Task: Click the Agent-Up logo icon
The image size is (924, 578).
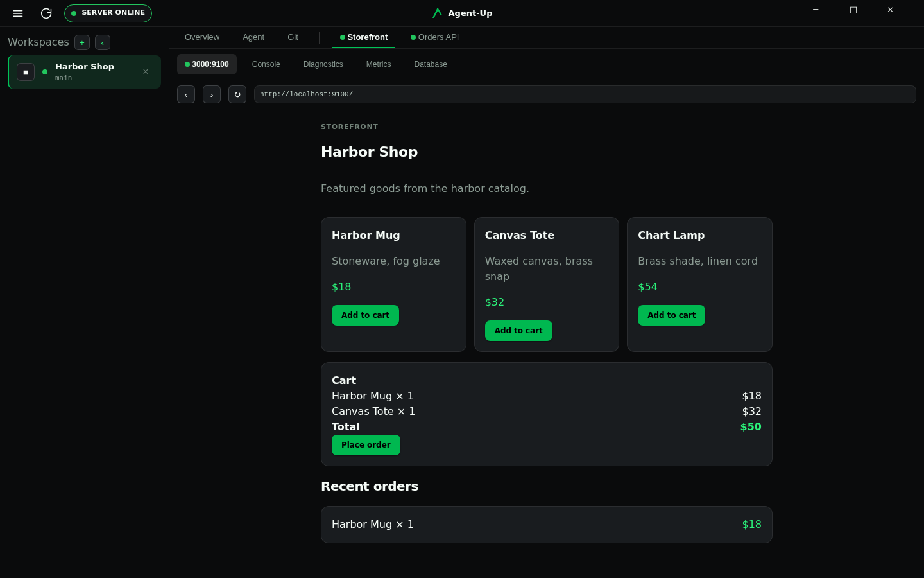Action: [438, 13]
